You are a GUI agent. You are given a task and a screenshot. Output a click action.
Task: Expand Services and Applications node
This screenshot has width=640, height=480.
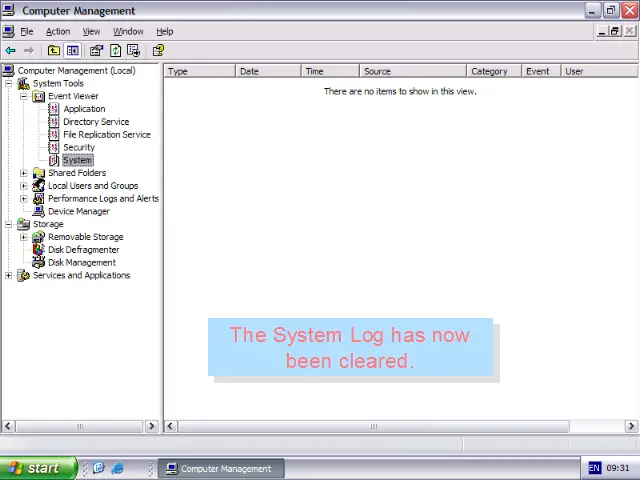pos(9,276)
